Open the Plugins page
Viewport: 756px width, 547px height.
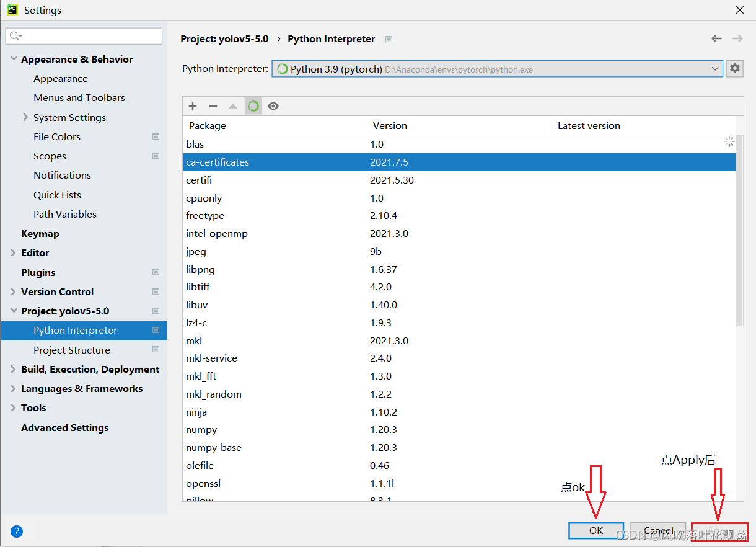click(38, 272)
